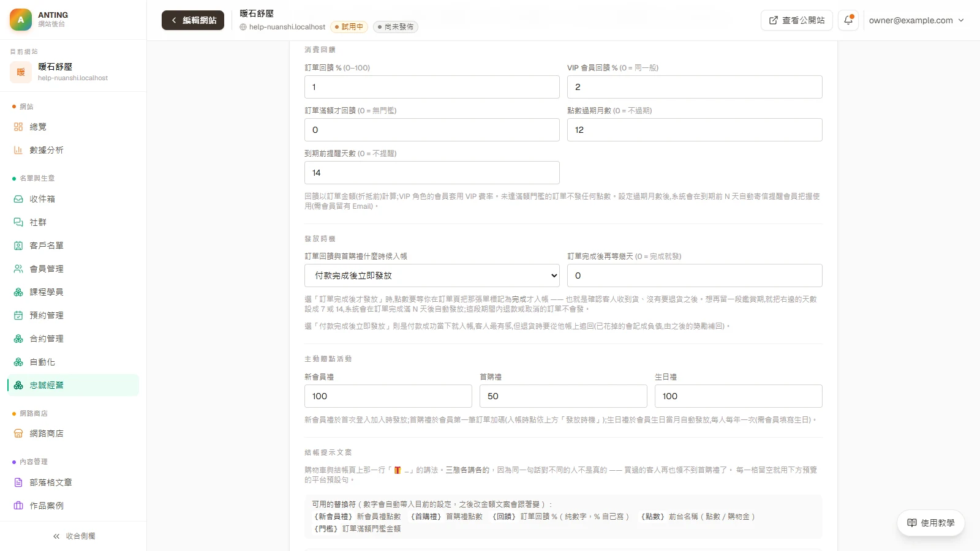The width and height of the screenshot is (980, 551).
Task: Focus the 訂單回饋 % input field
Action: pos(432,87)
